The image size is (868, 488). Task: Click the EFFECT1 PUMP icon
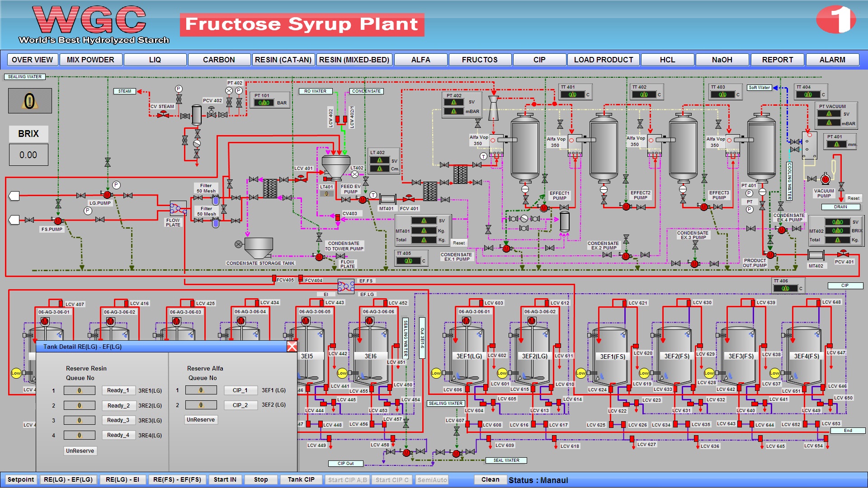click(x=544, y=208)
